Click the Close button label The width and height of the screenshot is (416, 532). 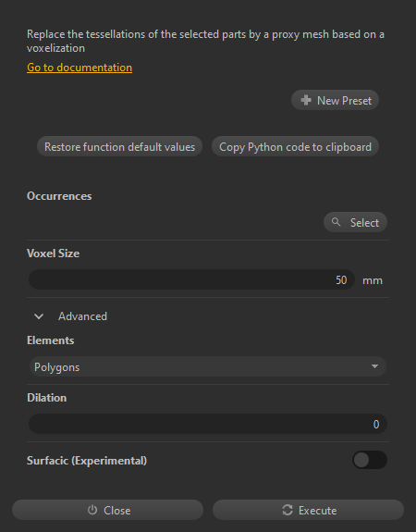[117, 510]
